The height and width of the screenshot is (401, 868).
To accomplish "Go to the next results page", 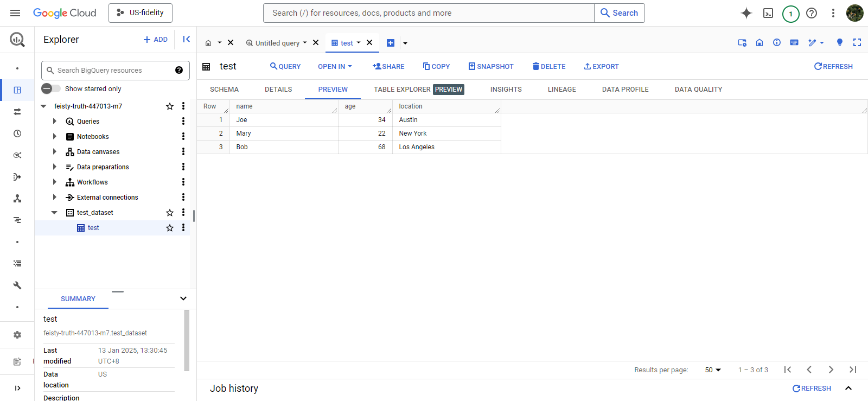I will 831,370.
